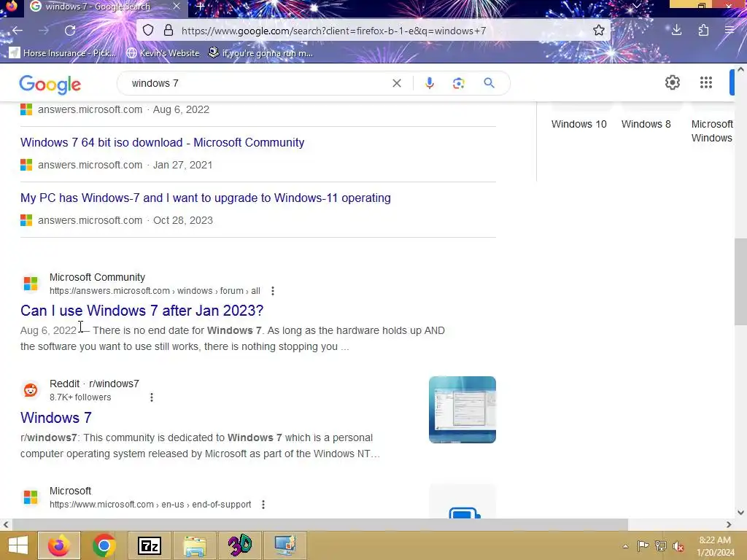
Task: Go forward using the browser forward arrow
Action: [44, 31]
